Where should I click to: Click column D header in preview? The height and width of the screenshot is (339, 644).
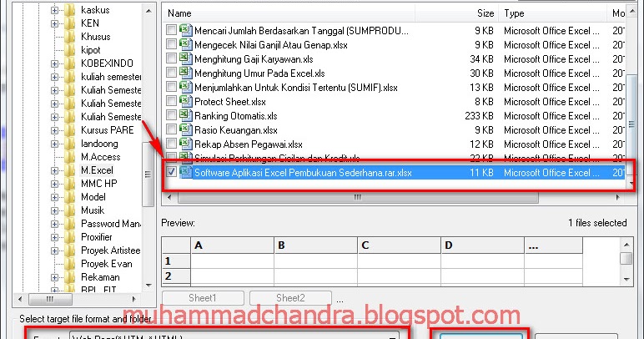tap(482, 245)
